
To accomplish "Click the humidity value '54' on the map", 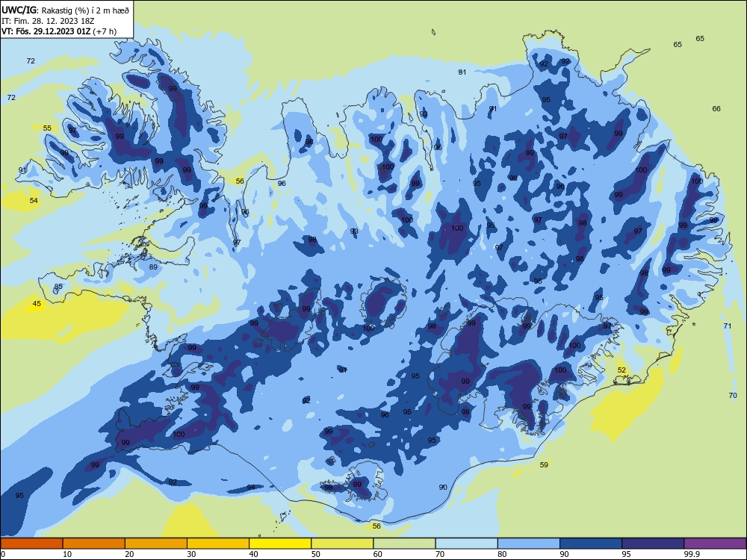I will pos(34,200).
